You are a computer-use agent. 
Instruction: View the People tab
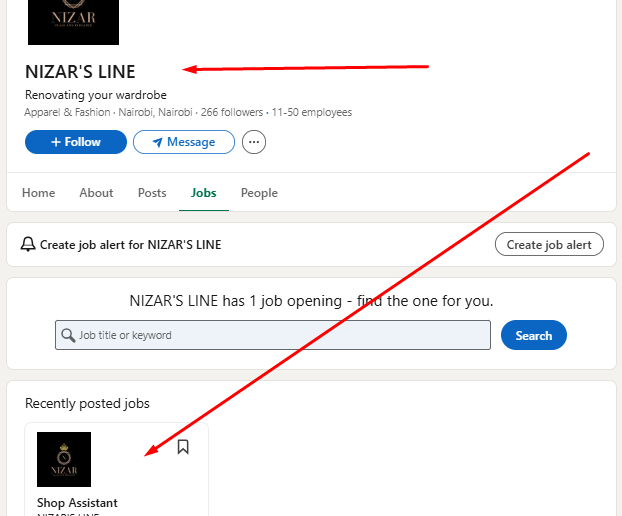coord(259,193)
